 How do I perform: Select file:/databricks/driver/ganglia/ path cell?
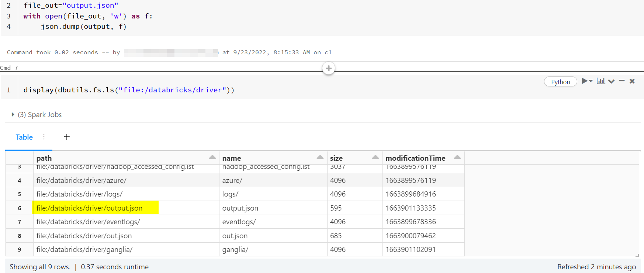click(126, 249)
